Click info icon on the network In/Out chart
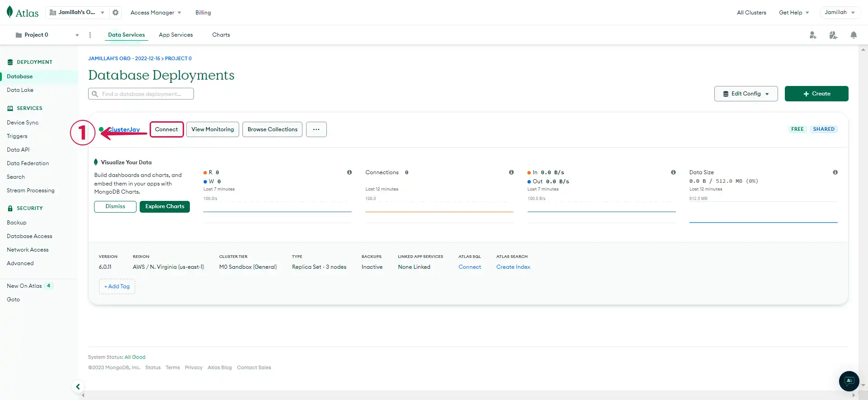This screenshot has width=868, height=400. click(673, 172)
